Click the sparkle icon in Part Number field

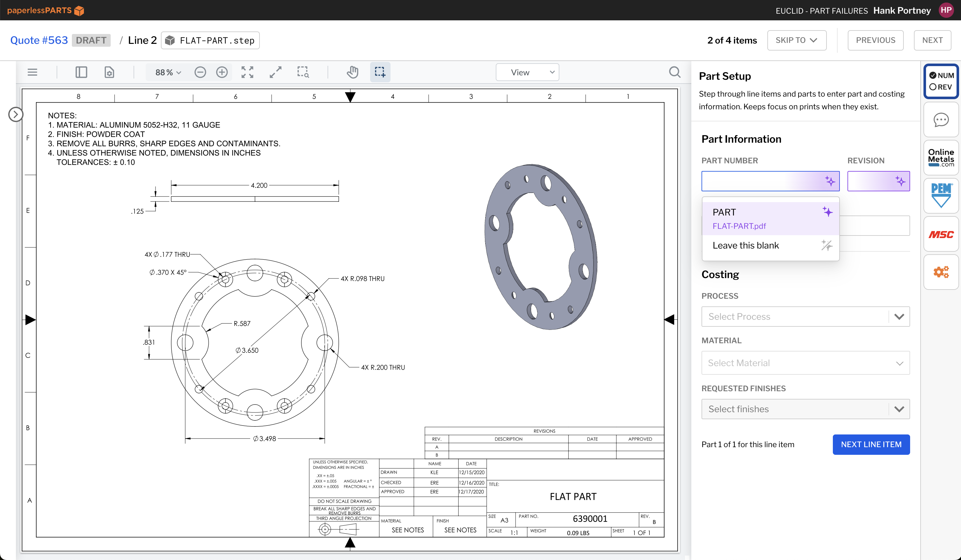[830, 181]
